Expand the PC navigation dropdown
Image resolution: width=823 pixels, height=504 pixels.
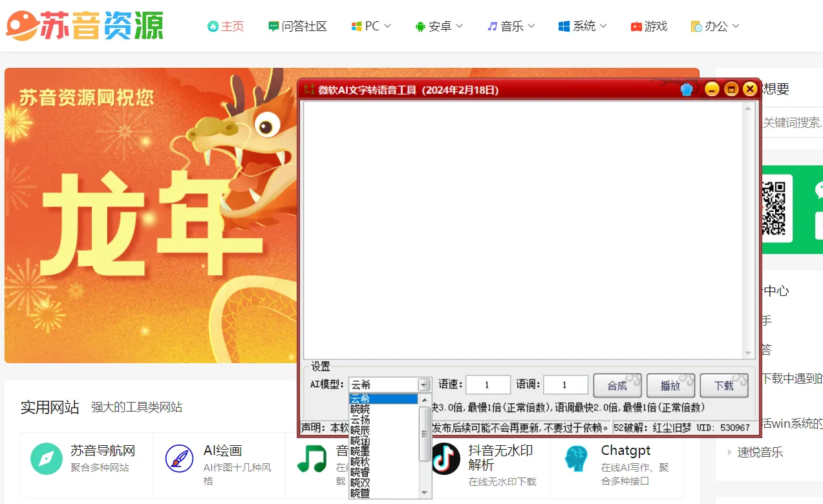pos(370,26)
